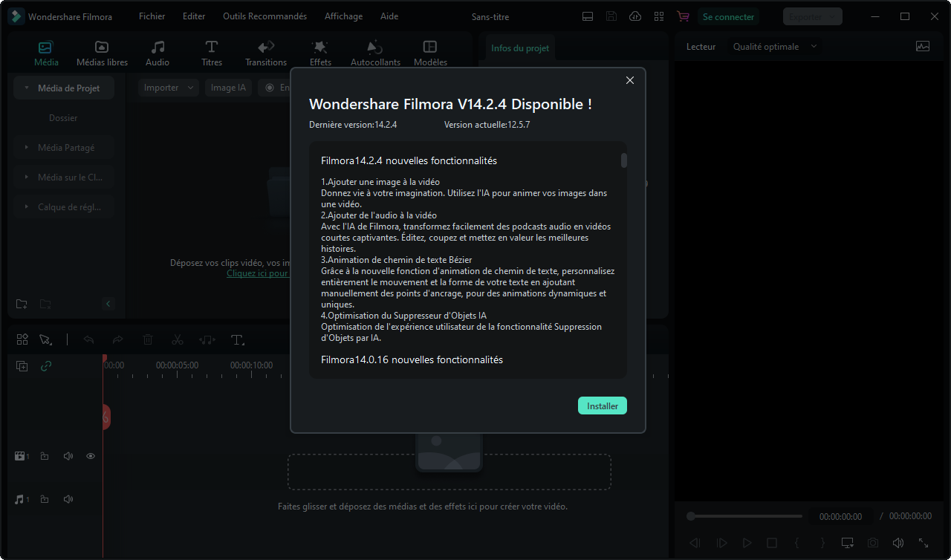
Task: Click the scissors split icon
Action: 177,339
